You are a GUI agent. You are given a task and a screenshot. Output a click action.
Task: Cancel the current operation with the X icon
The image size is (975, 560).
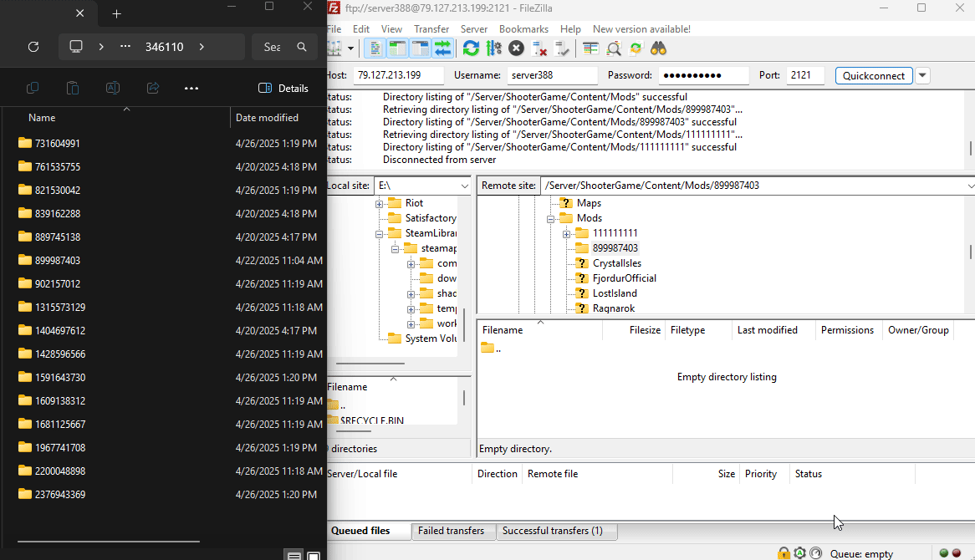[x=516, y=48]
